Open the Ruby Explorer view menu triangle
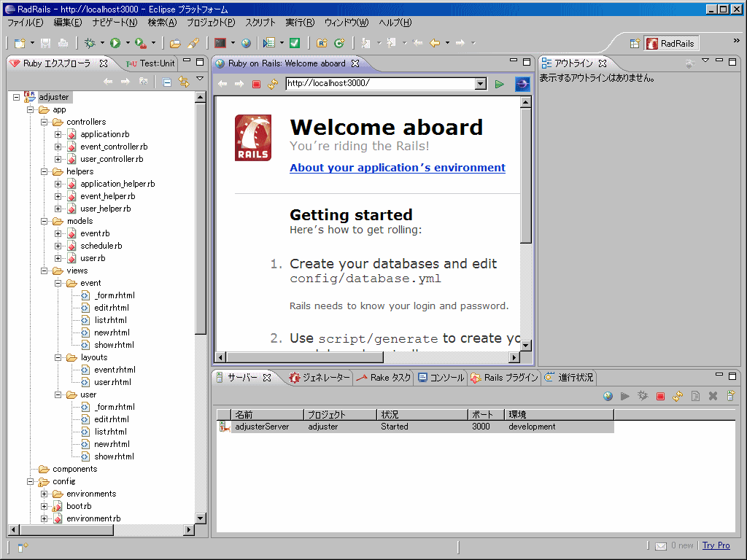 point(200,79)
